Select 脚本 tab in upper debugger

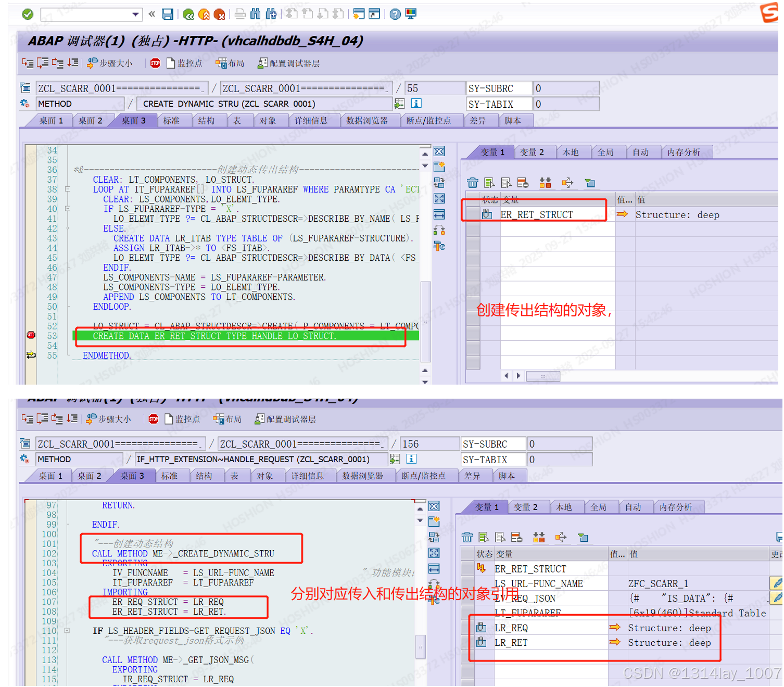point(513,121)
